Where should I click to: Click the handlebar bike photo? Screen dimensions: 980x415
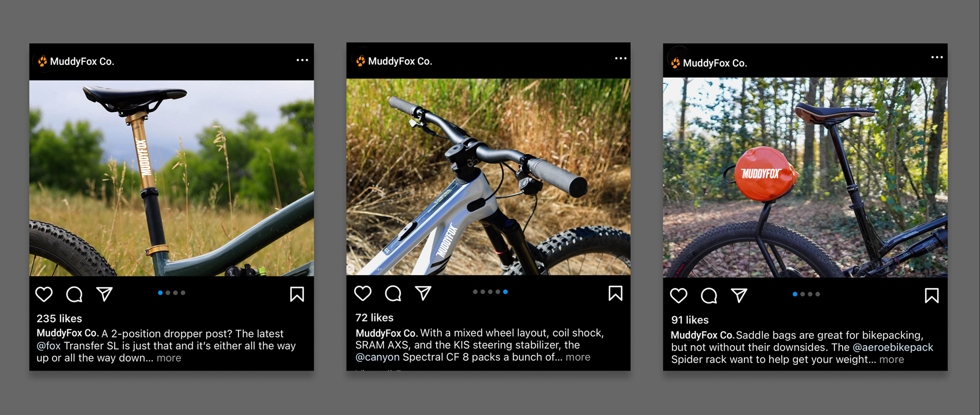[x=488, y=177]
